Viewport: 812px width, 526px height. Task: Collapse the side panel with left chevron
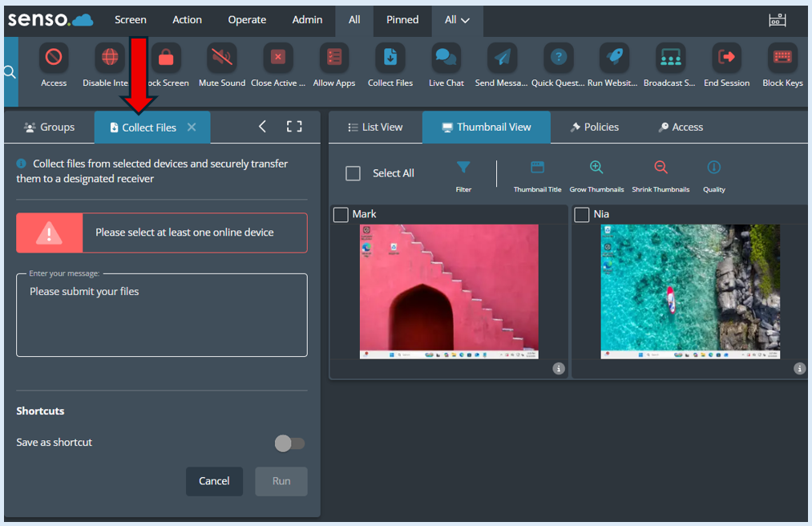point(263,127)
